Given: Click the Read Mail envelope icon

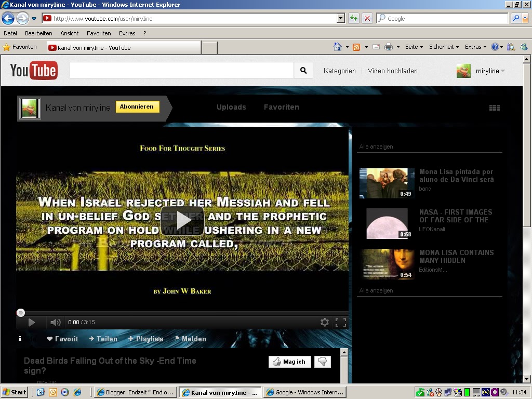Looking at the screenshot, I should [x=376, y=47].
